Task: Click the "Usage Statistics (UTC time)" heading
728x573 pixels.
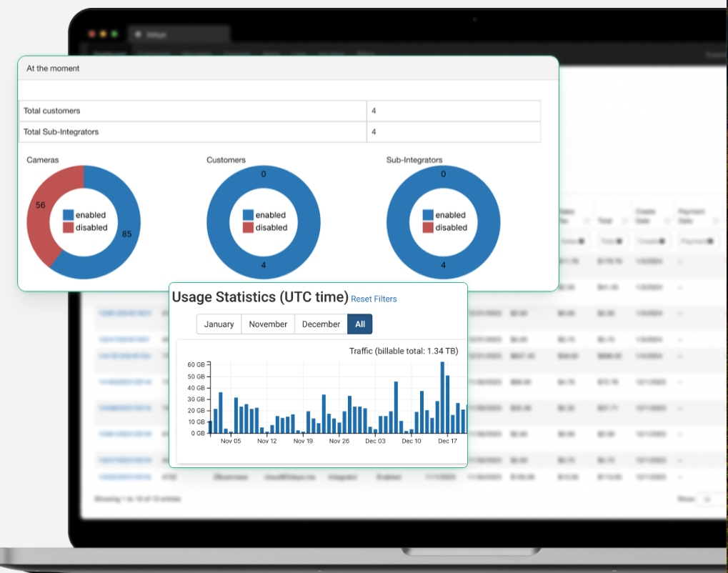Action: click(x=260, y=297)
